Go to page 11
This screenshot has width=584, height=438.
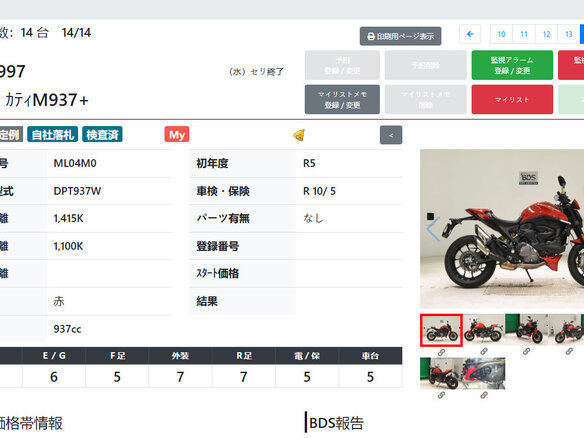(524, 34)
